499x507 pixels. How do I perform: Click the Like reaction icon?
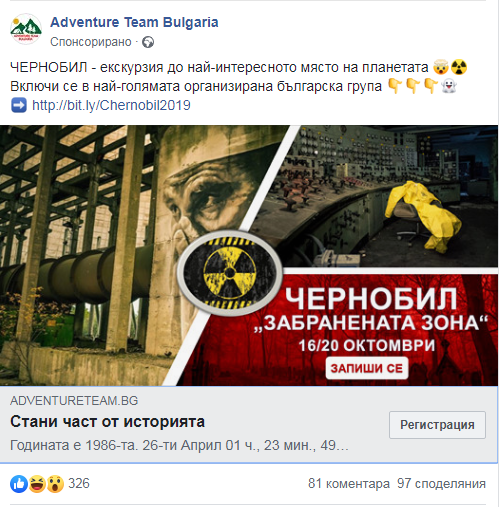pyautogui.click(x=19, y=484)
